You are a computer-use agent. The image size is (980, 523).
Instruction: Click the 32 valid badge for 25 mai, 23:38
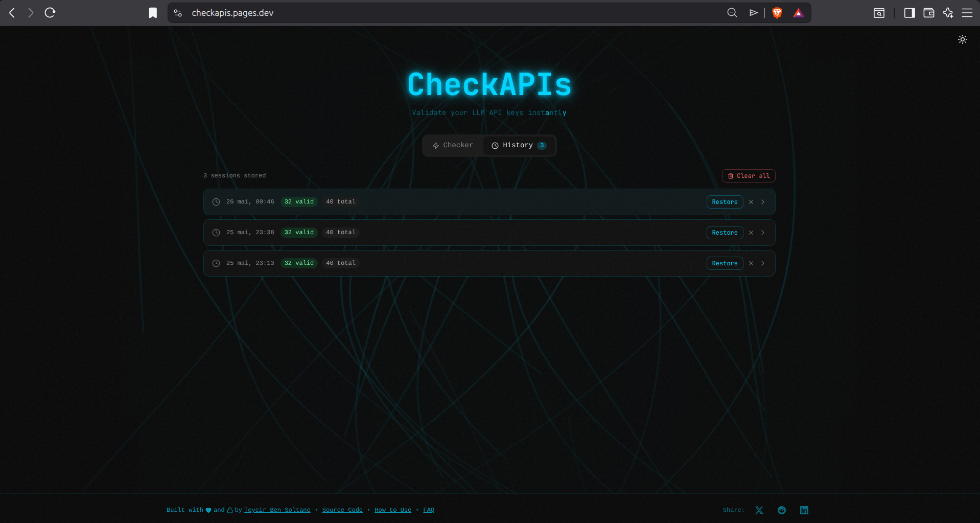tap(299, 233)
